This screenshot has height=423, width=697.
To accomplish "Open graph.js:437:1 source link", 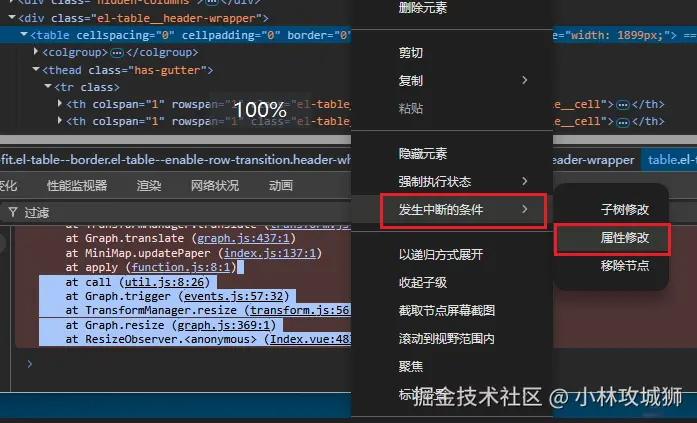I will click(243, 239).
